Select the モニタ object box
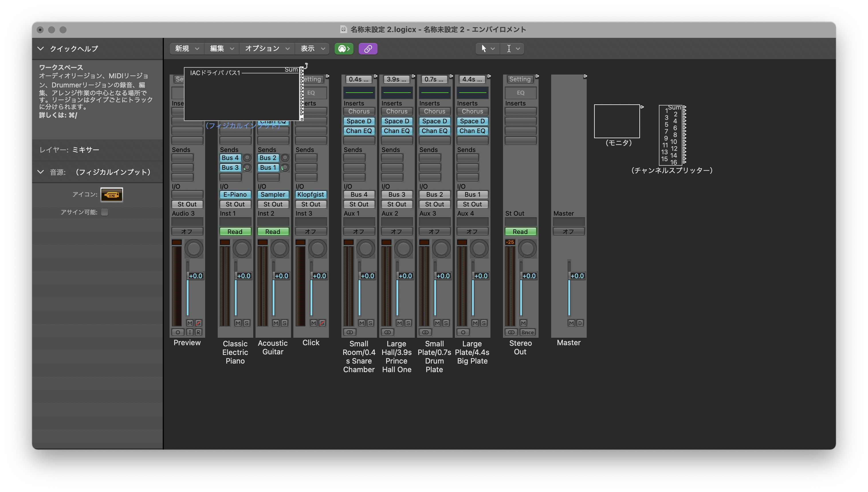This screenshot has height=492, width=868. click(616, 121)
